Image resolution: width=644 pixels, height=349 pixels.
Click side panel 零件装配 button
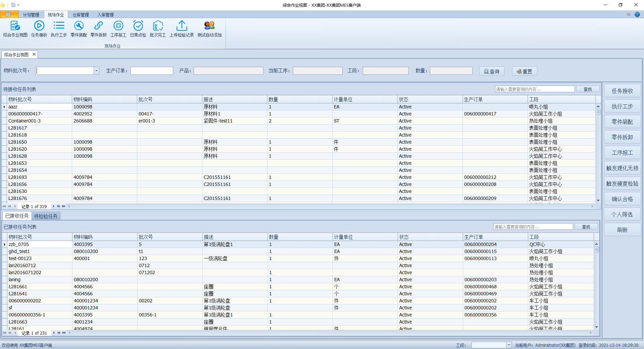coord(622,122)
